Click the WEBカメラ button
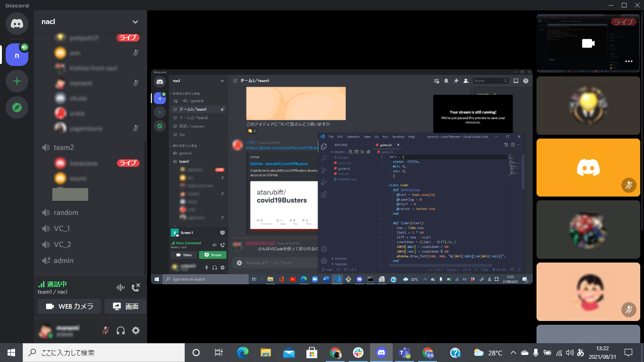The width and height of the screenshot is (644, 362). pos(69,306)
